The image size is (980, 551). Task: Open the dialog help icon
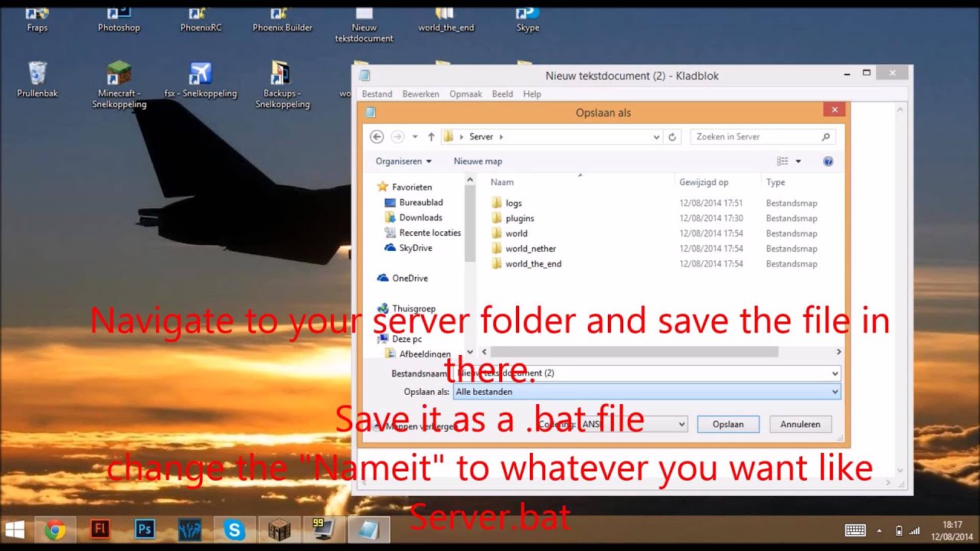click(828, 161)
